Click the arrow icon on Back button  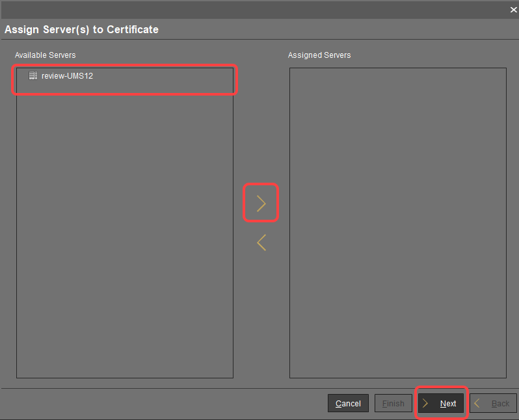(477, 403)
